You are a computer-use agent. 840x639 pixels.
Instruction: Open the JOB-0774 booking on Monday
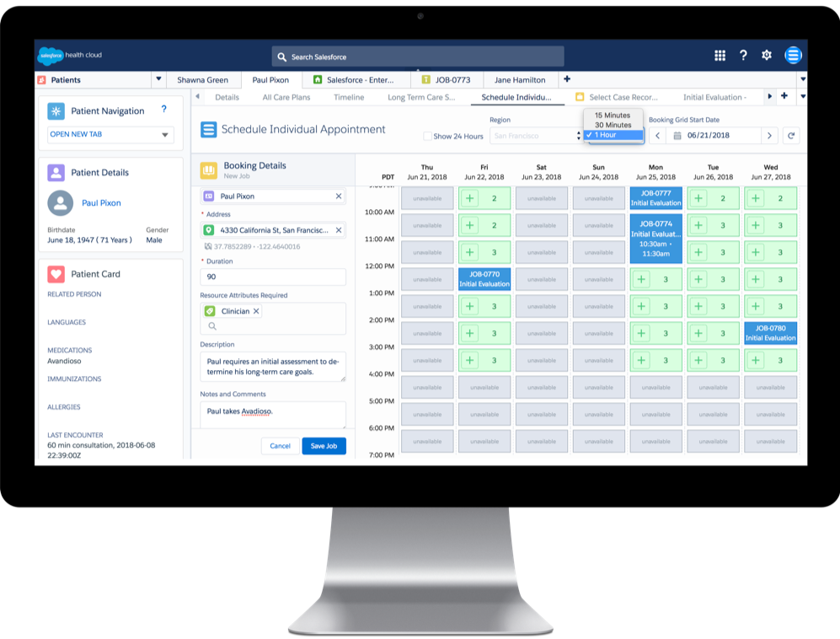(655, 239)
